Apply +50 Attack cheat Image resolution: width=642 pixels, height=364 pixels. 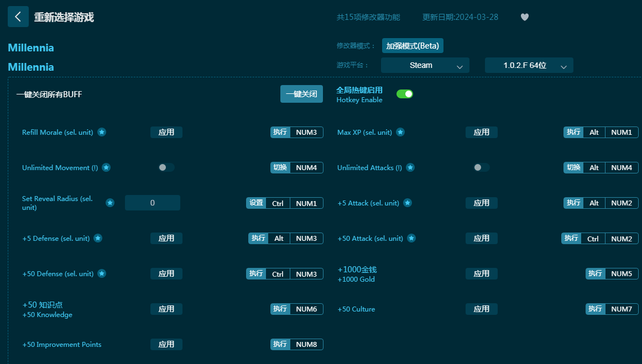pyautogui.click(x=482, y=238)
